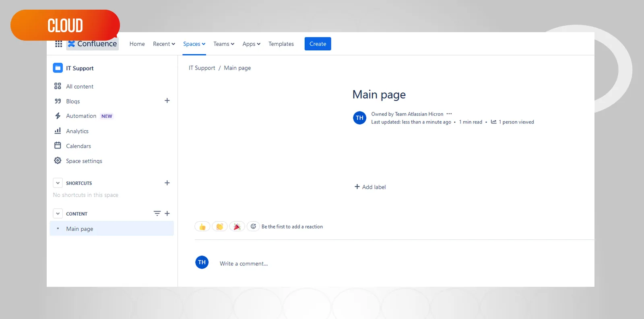Screen dimensions: 644x319
Task: Select Main page in content tree
Action: pyautogui.click(x=112, y=228)
